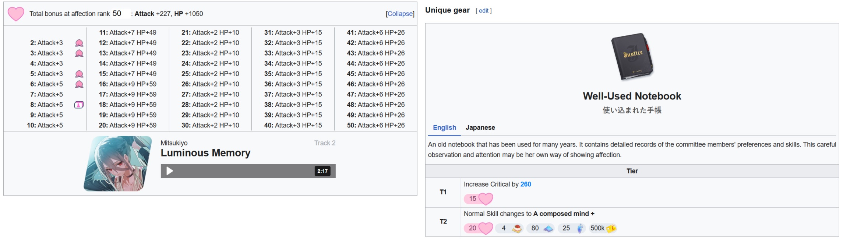Click the Japanese name 使い込まれた手帳
This screenshot has width=868, height=239.
point(632,110)
